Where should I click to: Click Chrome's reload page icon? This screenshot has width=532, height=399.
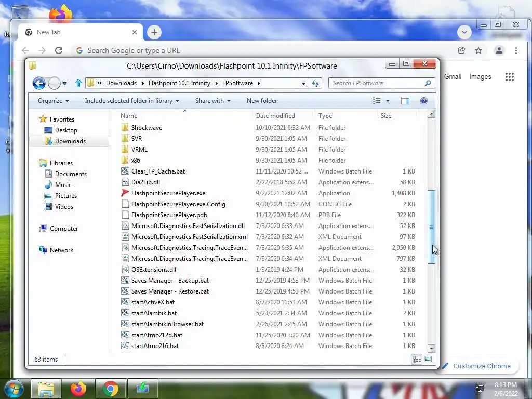click(59, 50)
